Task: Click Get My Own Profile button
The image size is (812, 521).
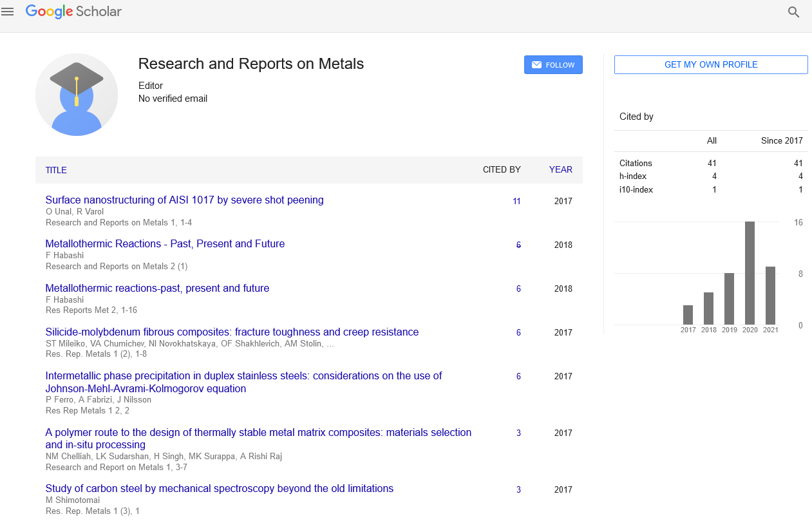Action: tap(711, 65)
